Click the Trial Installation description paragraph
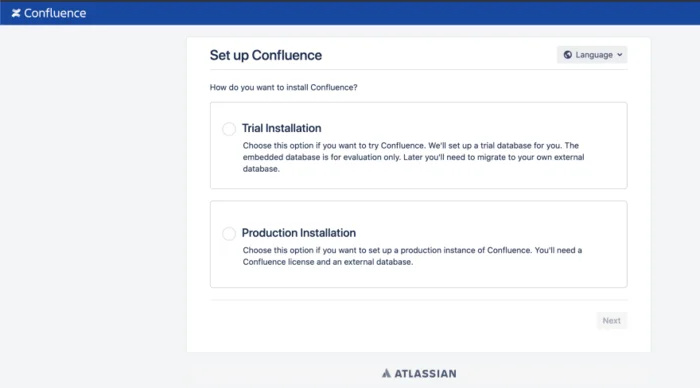Viewport: 700px width, 388px height. 413,157
